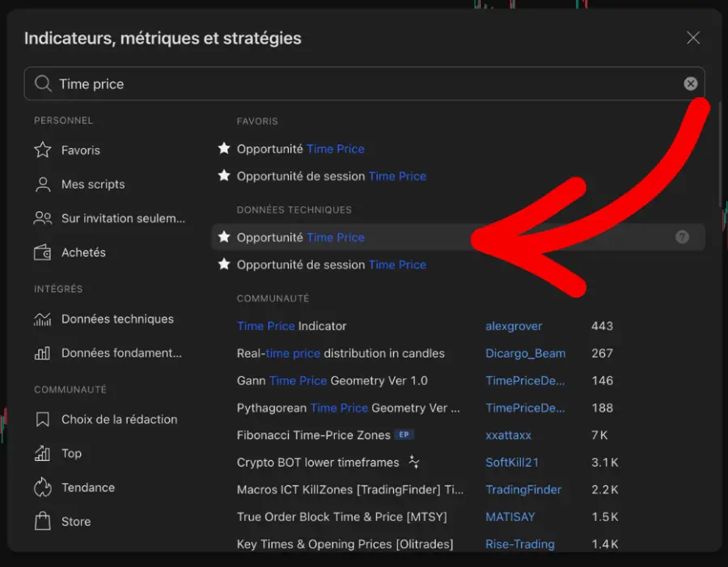Image resolution: width=728 pixels, height=567 pixels.
Task: Add Opportunité Time Price from Données techniques
Action: click(x=300, y=237)
